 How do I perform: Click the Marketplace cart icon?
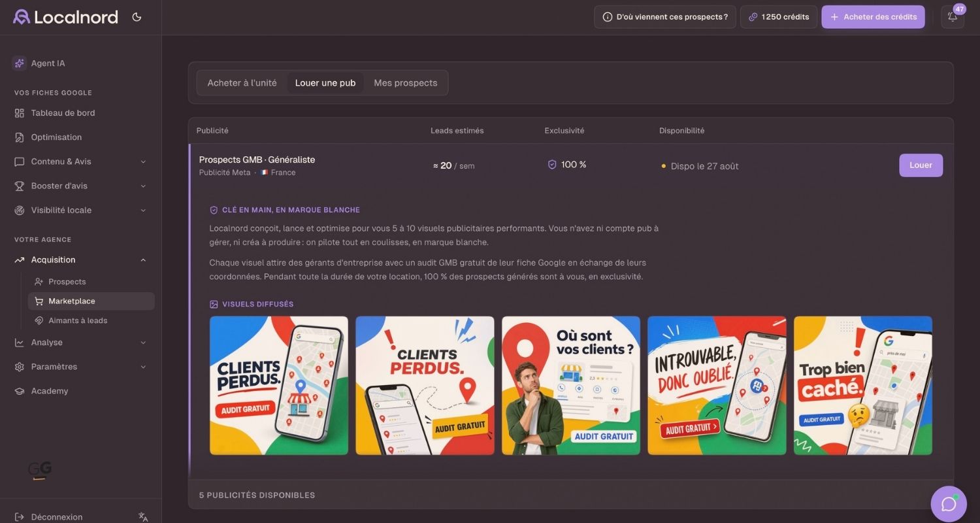point(39,301)
